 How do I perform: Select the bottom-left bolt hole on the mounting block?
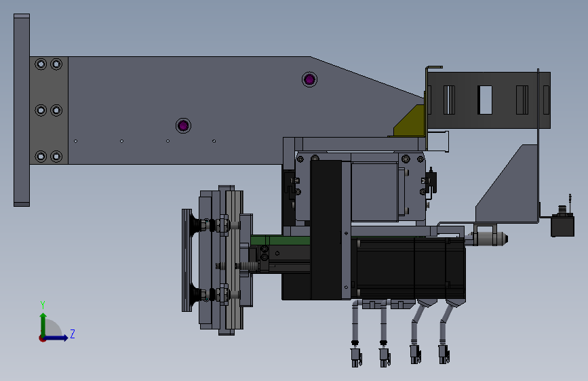[x=41, y=157]
